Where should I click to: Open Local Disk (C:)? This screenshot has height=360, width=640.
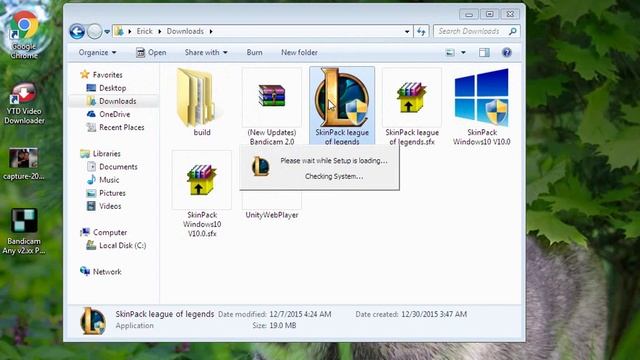116,245
